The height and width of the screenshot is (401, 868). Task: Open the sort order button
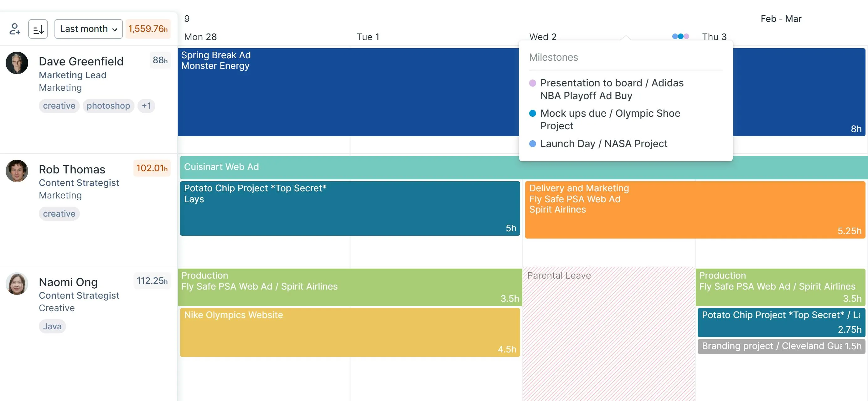click(38, 29)
